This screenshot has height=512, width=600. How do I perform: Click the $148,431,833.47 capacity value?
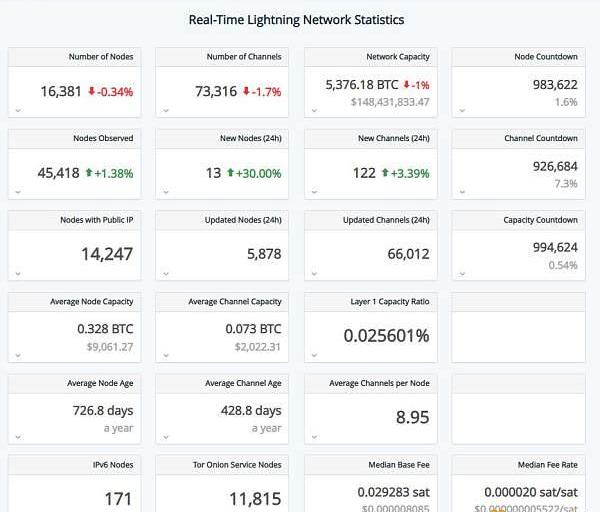pos(390,102)
